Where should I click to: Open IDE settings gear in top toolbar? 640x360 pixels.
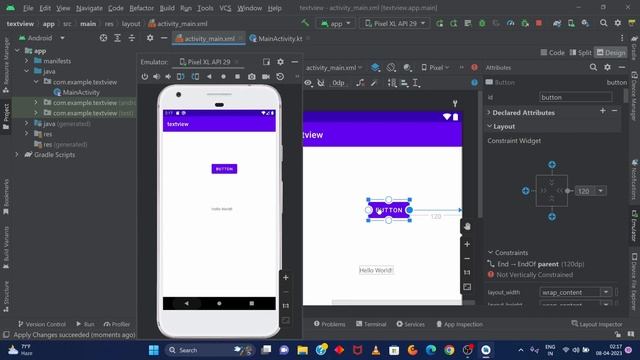618,23
